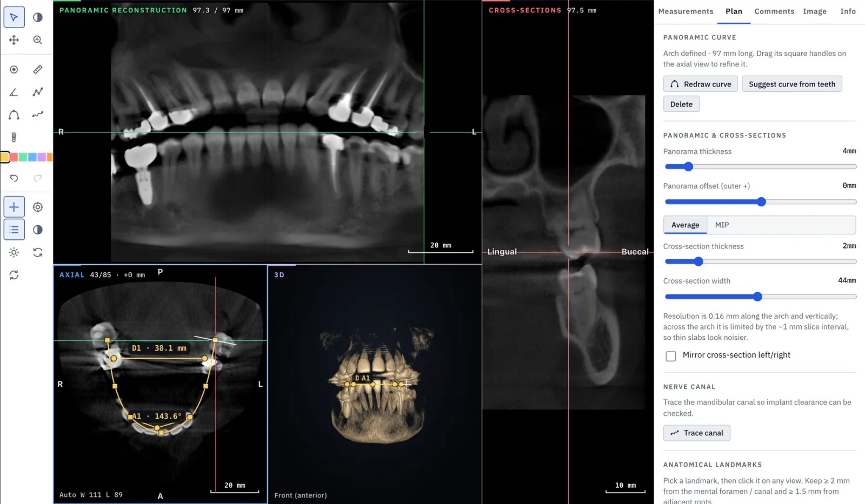This screenshot has width=865, height=504.
Task: Enable Mirror cross-section left/right checkbox
Action: tap(671, 356)
